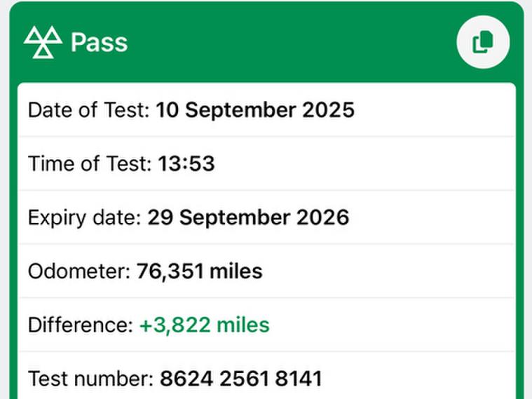
Task: Select the test number starting 8624
Action: 240,379
